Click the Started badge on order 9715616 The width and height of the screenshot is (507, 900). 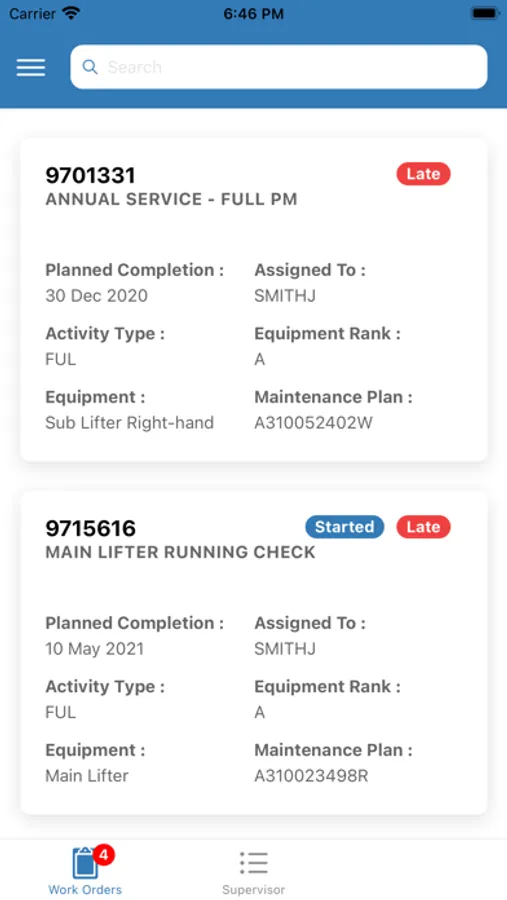(x=345, y=527)
